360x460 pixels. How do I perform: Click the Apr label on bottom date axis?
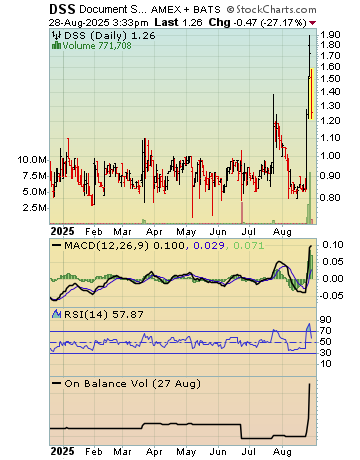154,452
